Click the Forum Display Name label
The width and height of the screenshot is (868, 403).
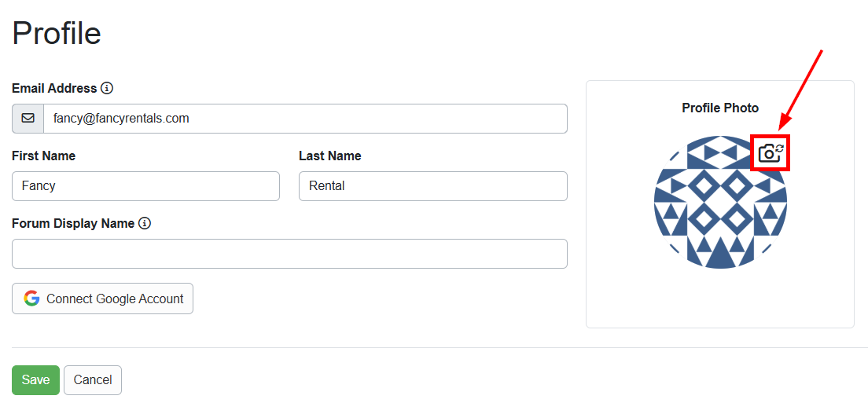click(73, 223)
